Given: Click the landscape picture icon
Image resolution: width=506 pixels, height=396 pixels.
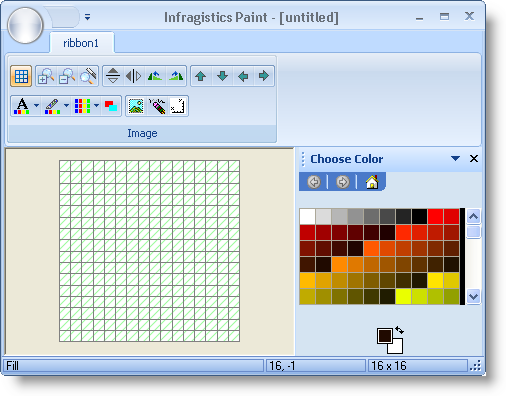Looking at the screenshot, I should 136,106.
